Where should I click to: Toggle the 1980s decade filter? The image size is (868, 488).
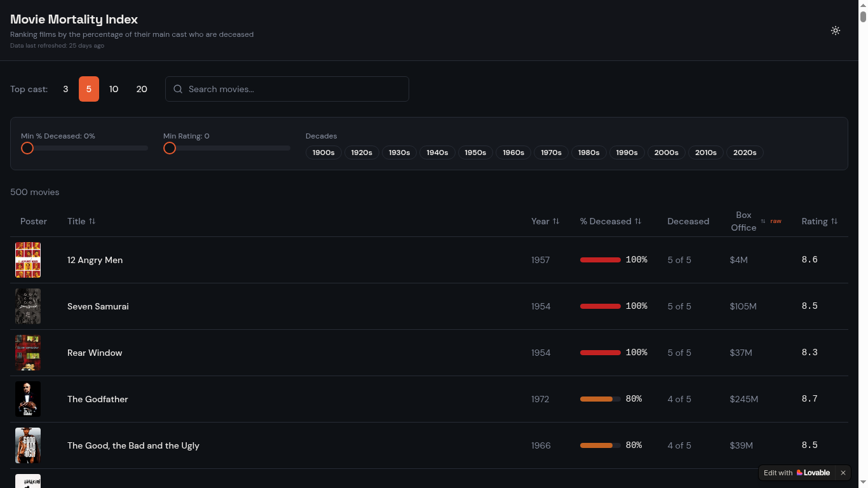click(x=589, y=152)
